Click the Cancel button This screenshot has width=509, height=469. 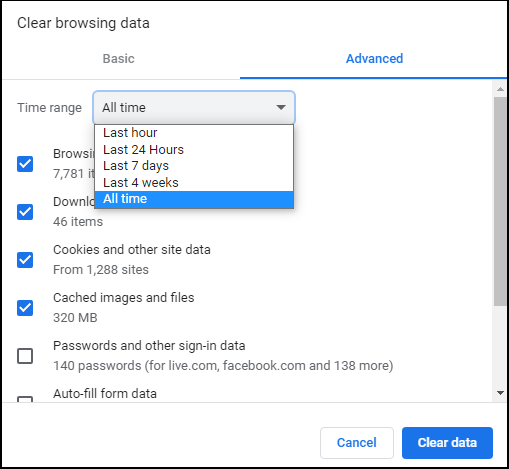pyautogui.click(x=357, y=443)
